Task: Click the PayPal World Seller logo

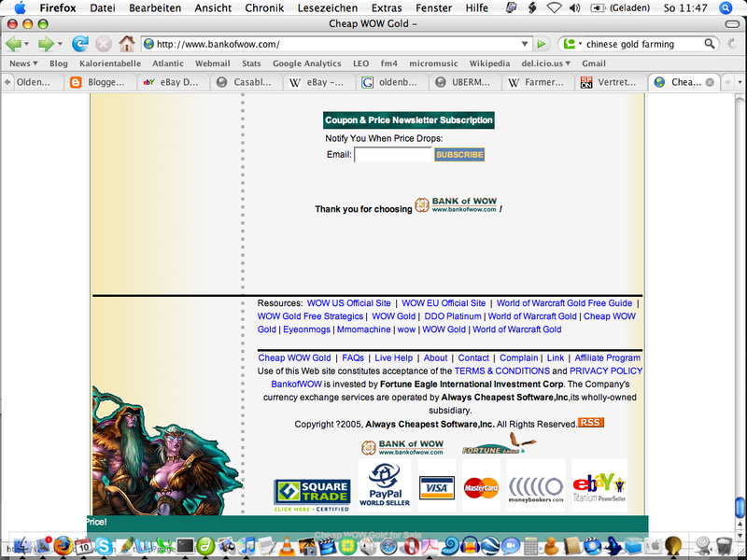Action: (385, 484)
